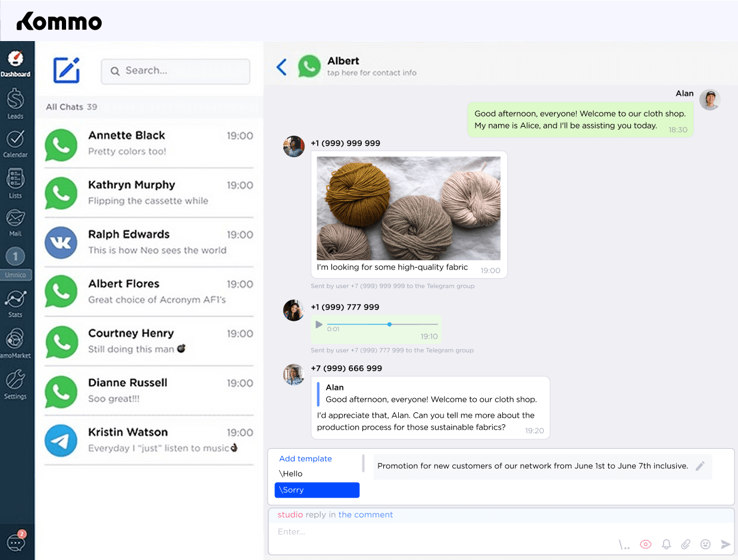Open the Leads section

[15, 103]
